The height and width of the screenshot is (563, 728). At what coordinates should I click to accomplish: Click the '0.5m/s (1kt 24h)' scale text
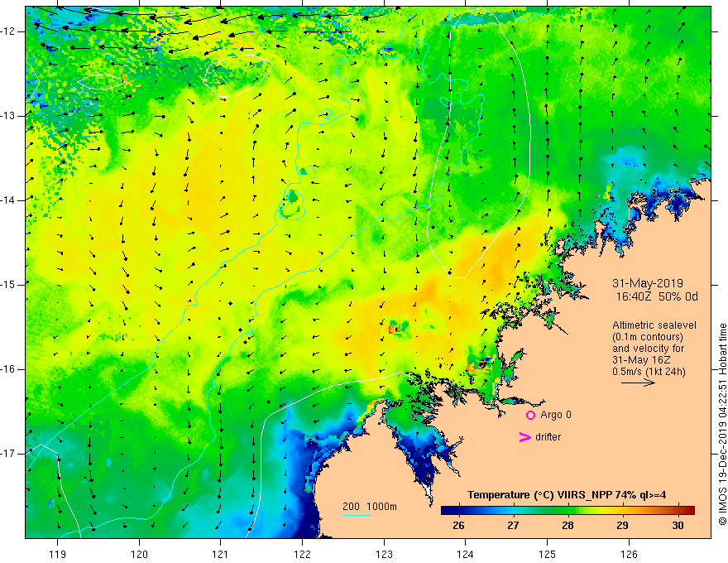tap(649, 372)
